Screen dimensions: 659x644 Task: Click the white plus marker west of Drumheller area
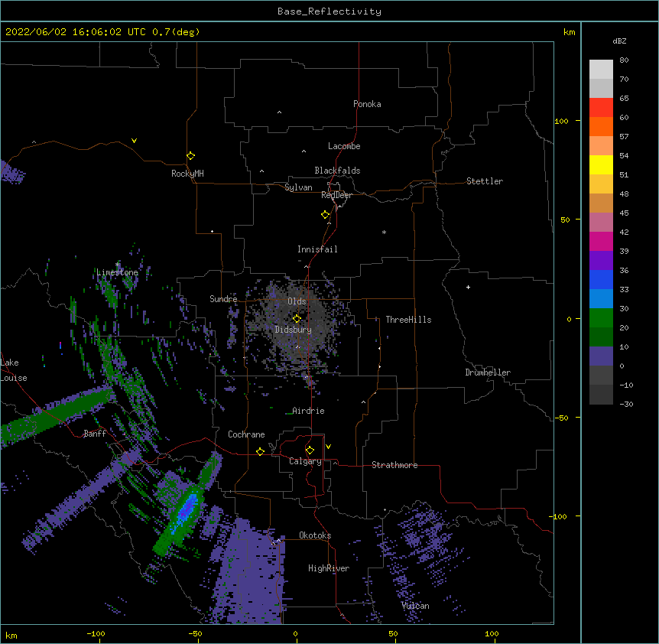[x=468, y=287]
